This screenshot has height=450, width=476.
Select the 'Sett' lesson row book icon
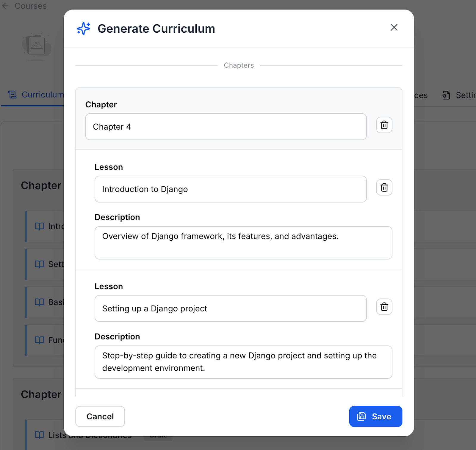(39, 264)
